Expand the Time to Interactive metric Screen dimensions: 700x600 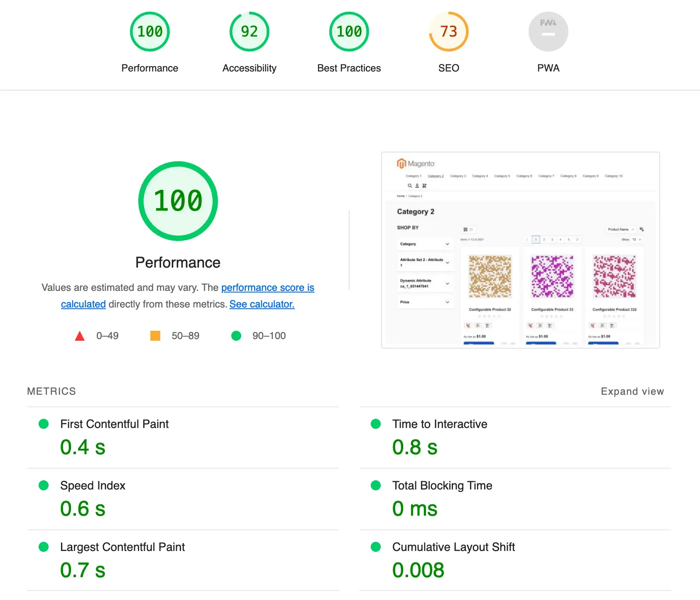439,424
